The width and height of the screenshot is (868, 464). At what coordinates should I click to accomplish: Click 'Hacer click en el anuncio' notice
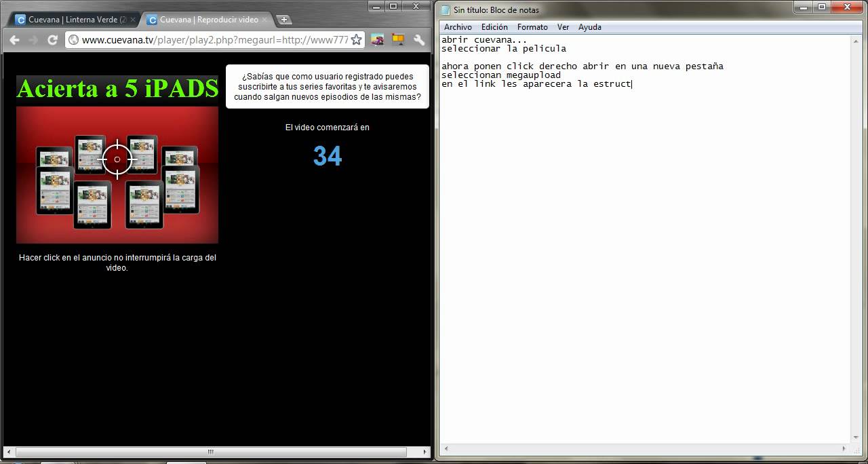point(117,263)
